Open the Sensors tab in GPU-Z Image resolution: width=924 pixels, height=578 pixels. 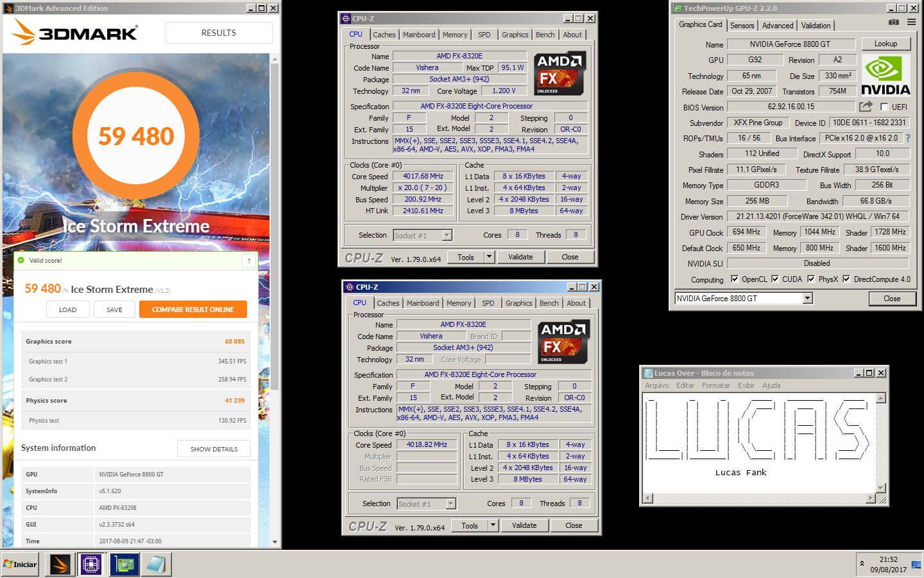[x=742, y=26]
